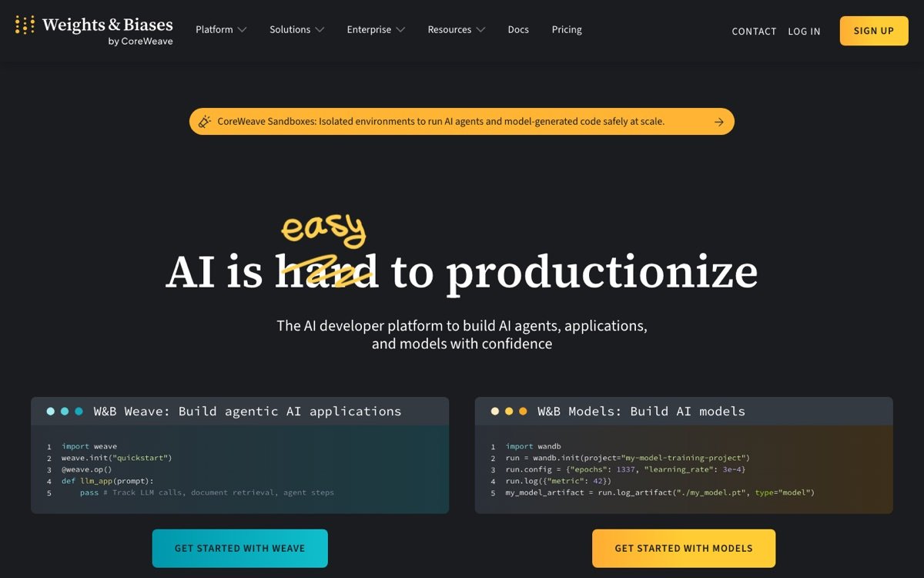Image resolution: width=924 pixels, height=578 pixels.
Task: Click '@weave.op()' code line
Action: click(x=87, y=469)
